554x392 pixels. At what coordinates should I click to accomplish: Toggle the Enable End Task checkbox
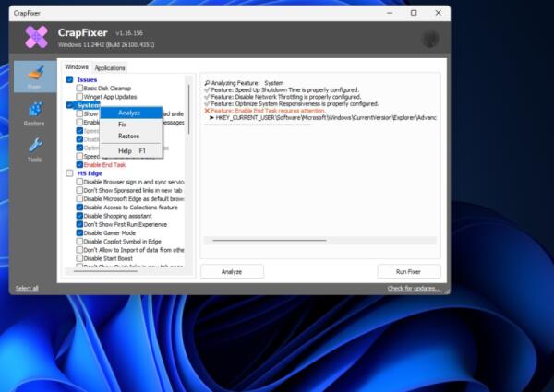pos(80,164)
